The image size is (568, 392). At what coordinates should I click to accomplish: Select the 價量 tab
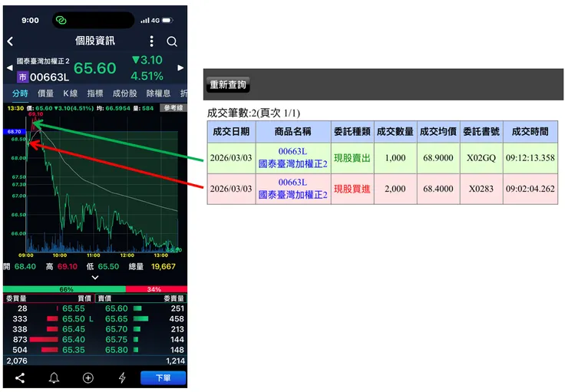tap(45, 94)
